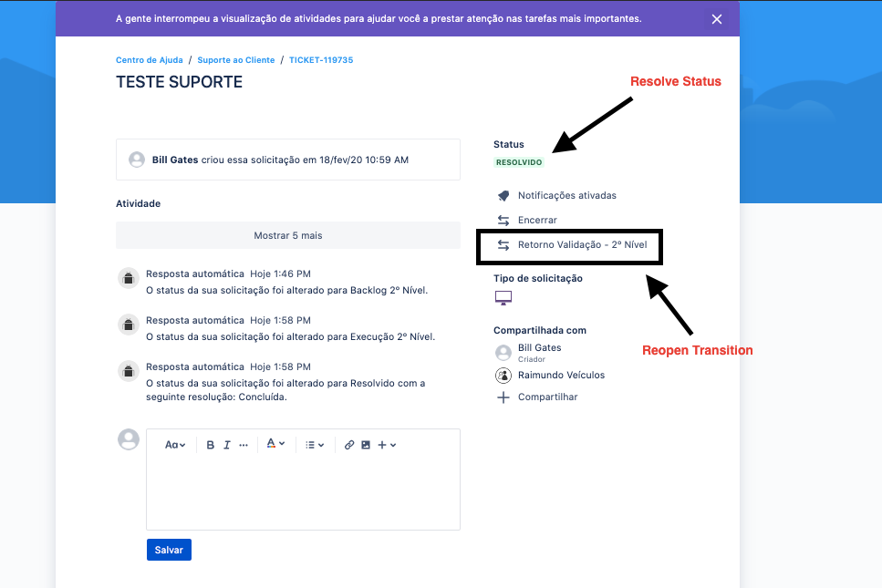Image resolution: width=882 pixels, height=588 pixels.
Task: Click the RESOLVIDO status badge
Action: click(x=519, y=162)
